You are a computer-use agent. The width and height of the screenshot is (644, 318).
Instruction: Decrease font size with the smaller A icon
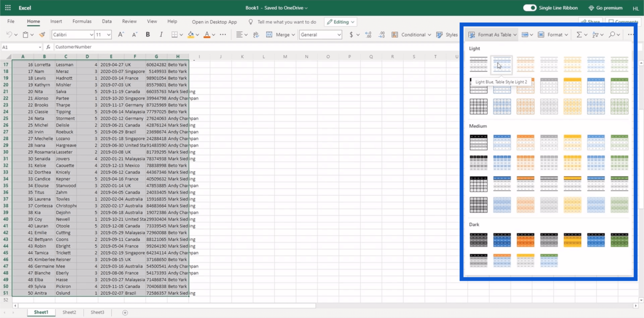click(x=135, y=34)
